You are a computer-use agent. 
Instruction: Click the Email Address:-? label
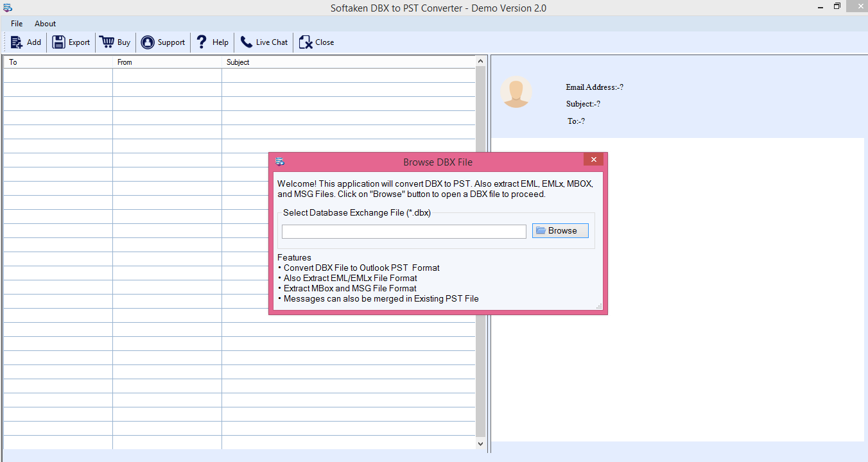[x=595, y=87]
